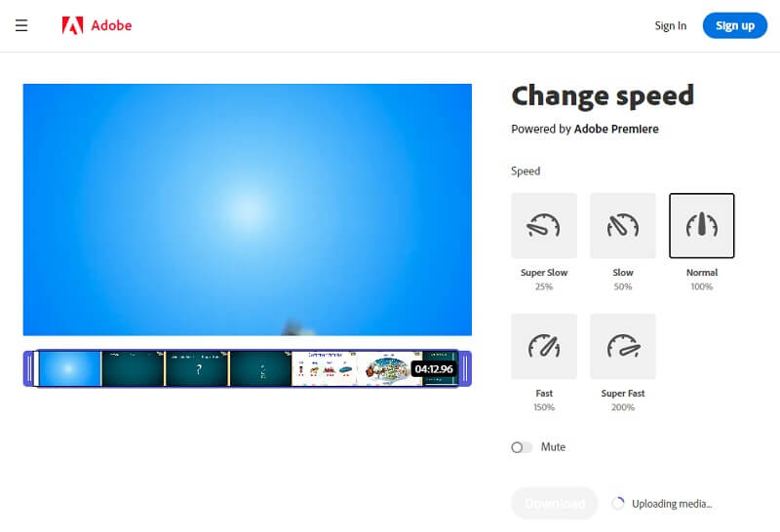The width and height of the screenshot is (780, 532).
Task: Click the Sign In link
Action: tap(670, 25)
